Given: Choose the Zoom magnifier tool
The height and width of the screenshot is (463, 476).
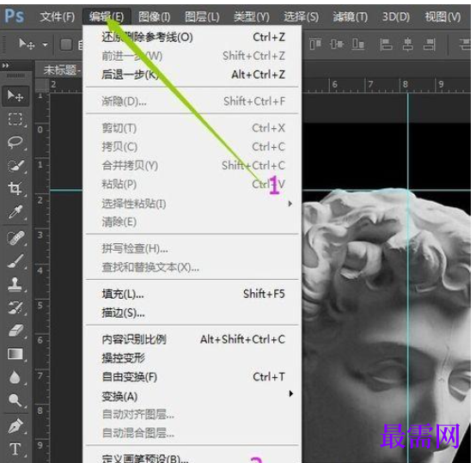Looking at the screenshot, I should click(15, 400).
